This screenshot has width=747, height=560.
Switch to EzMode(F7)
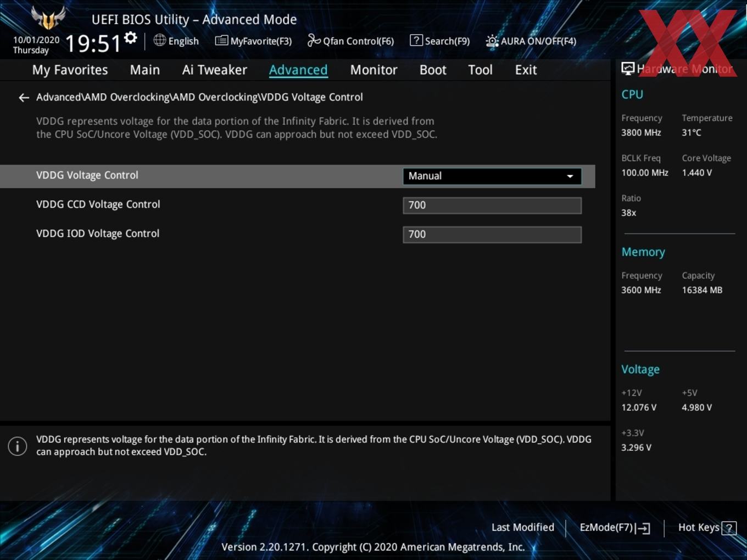[x=615, y=528]
